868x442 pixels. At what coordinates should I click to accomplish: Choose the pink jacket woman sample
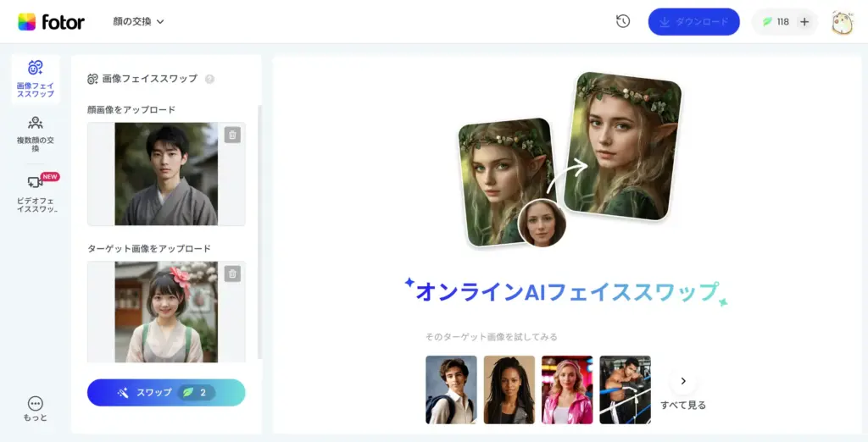(567, 390)
